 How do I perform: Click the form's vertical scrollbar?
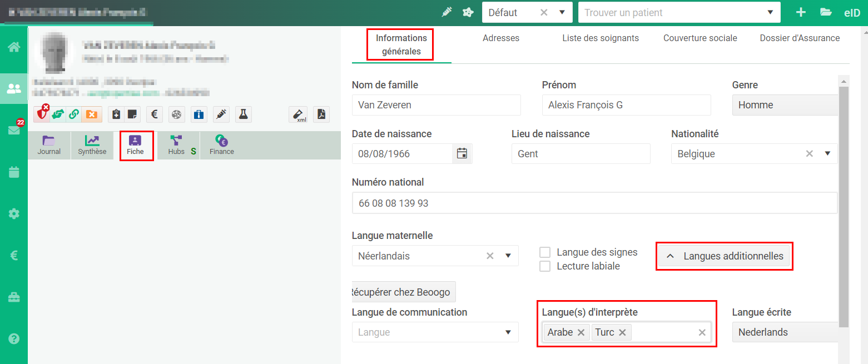(x=844, y=207)
